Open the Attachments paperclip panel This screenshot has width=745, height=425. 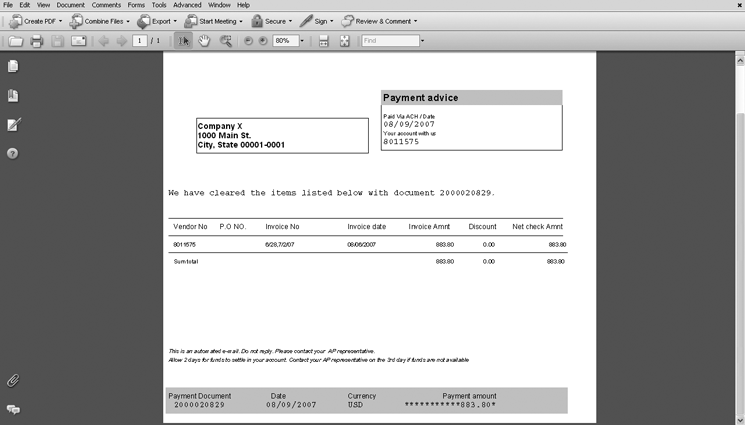(x=13, y=380)
